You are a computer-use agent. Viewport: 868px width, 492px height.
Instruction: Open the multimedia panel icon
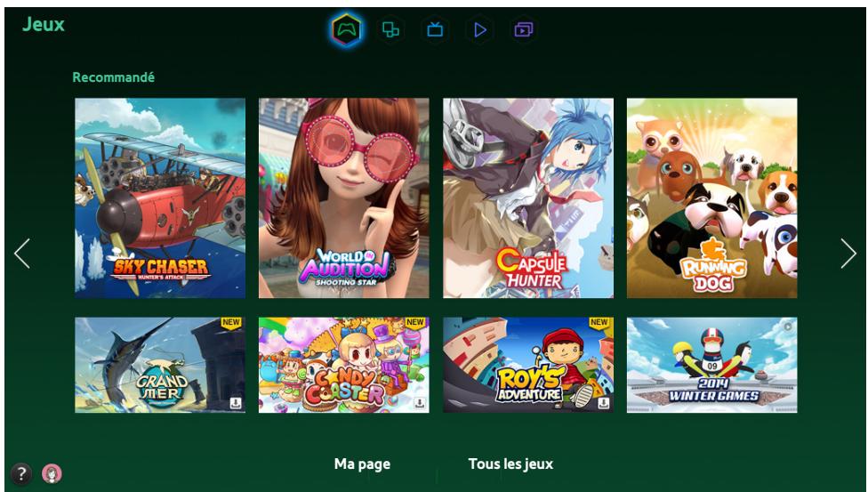525,30
